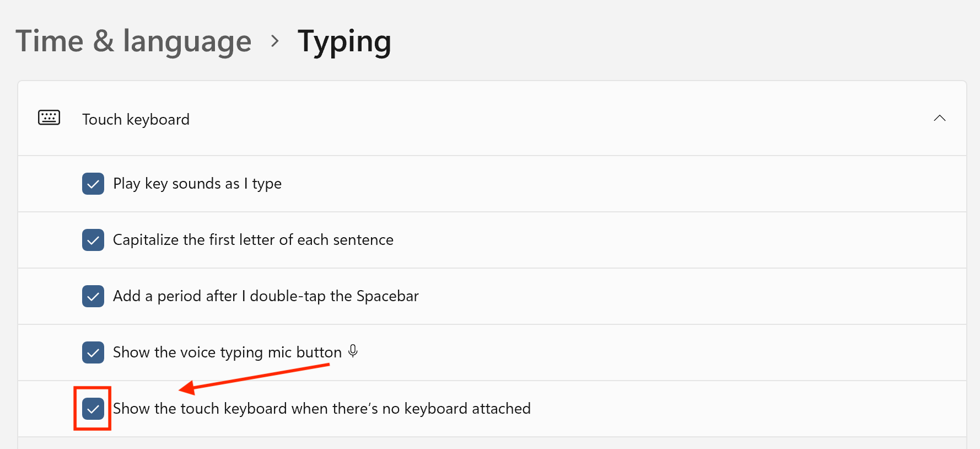Uncheck Show the voice typing mic button
The image size is (980, 449).
pyautogui.click(x=93, y=352)
